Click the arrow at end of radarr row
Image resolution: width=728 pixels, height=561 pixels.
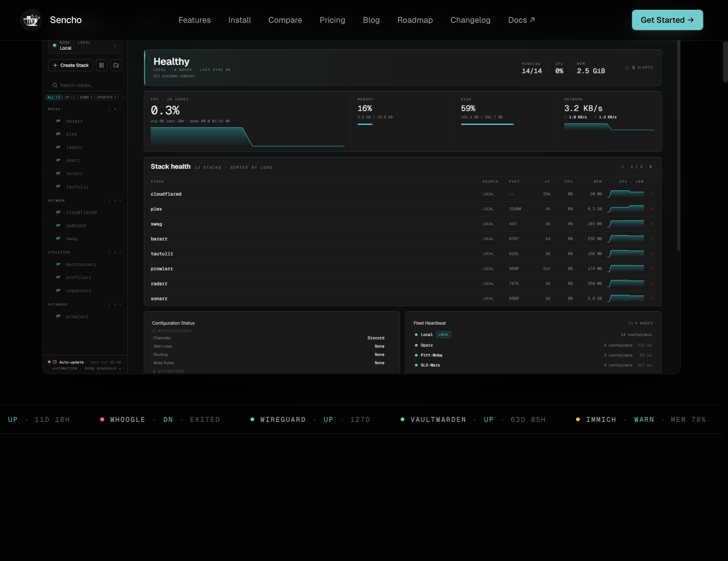tap(651, 284)
